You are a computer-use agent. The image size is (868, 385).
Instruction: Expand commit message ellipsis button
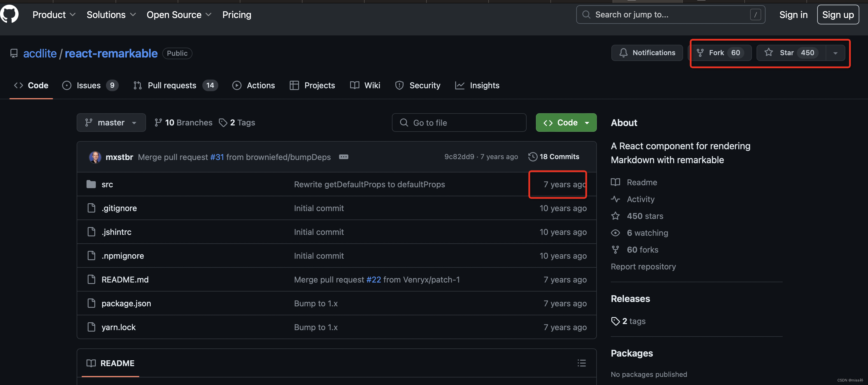point(343,157)
